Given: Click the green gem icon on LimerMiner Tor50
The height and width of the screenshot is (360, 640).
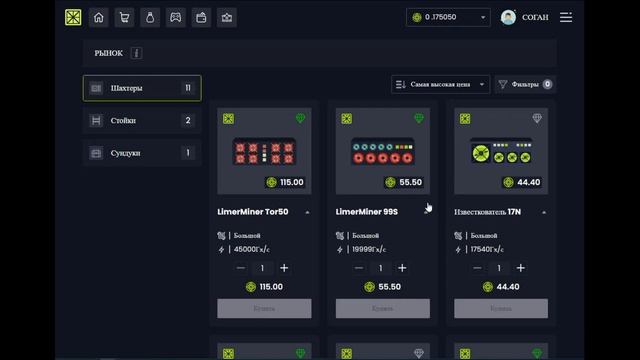Looking at the screenshot, I should click(x=300, y=119).
